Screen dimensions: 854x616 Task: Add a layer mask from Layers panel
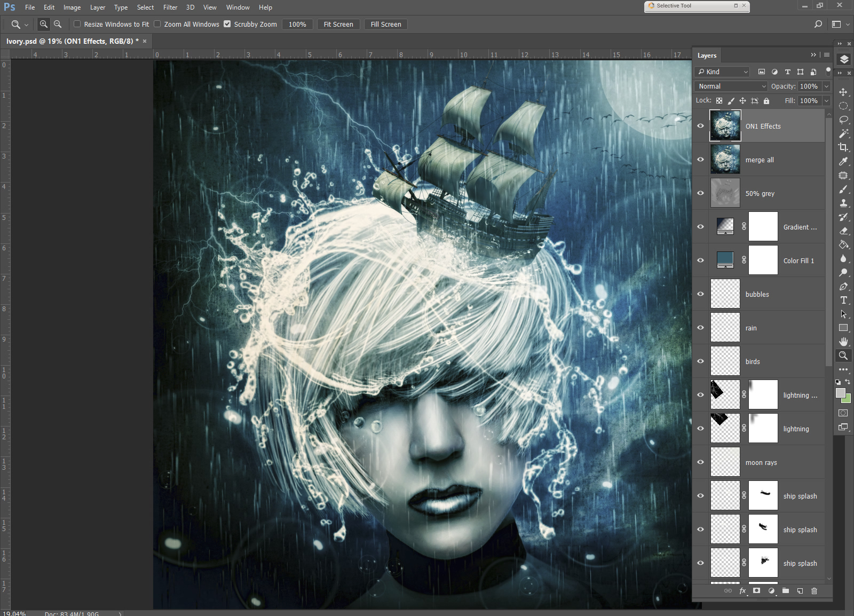coord(756,590)
